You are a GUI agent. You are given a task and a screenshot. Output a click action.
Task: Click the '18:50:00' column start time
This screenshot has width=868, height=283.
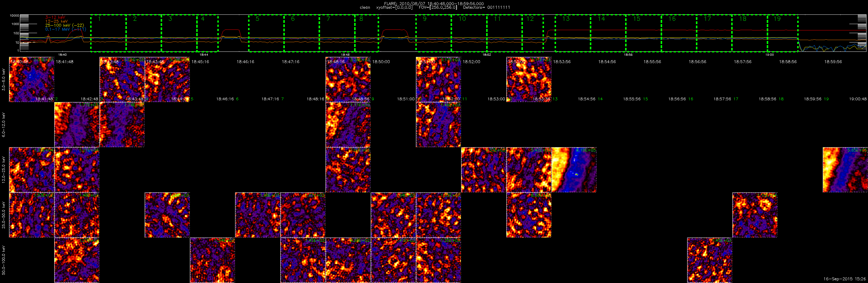click(x=381, y=62)
